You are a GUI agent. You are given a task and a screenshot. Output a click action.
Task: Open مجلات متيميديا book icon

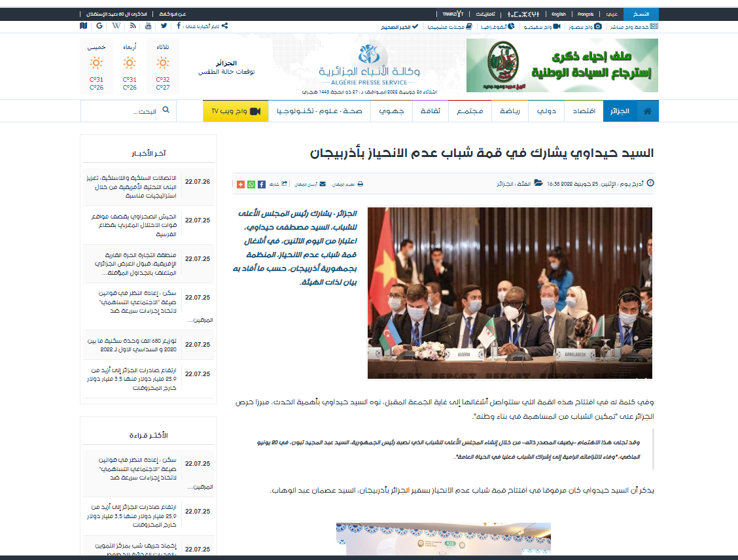pos(469,26)
